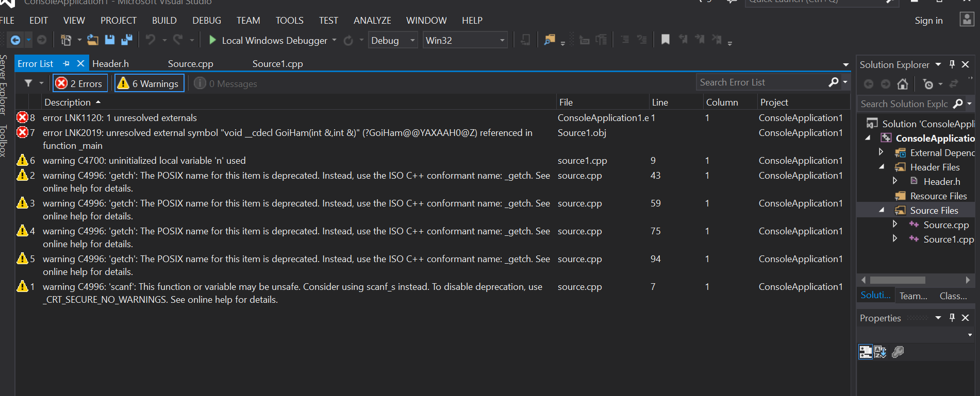The width and height of the screenshot is (980, 396).
Task: Click the Sign in link
Action: coord(928,21)
